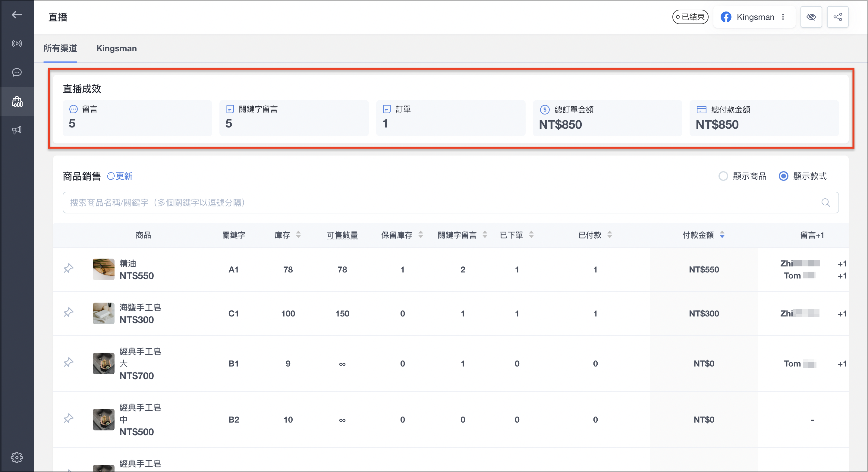Screen dimensions: 868x472
Task: Click the 已結束 status badge
Action: click(x=690, y=17)
